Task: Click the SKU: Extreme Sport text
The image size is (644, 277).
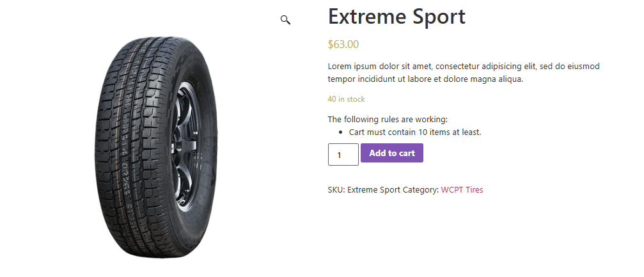Action: click(x=364, y=189)
